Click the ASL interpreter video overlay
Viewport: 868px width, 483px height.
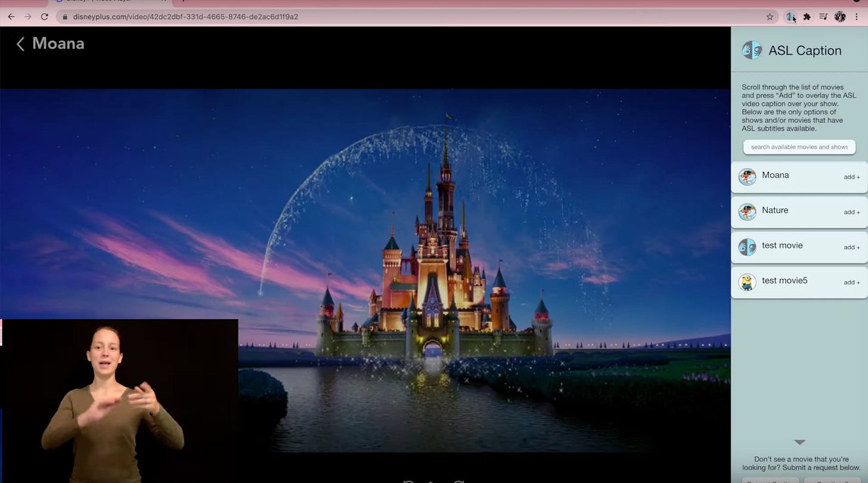[119, 401]
